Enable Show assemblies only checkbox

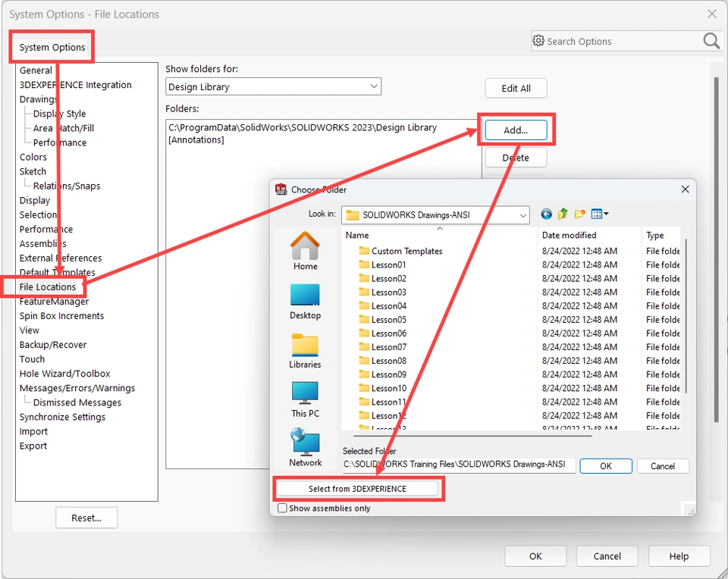click(282, 508)
